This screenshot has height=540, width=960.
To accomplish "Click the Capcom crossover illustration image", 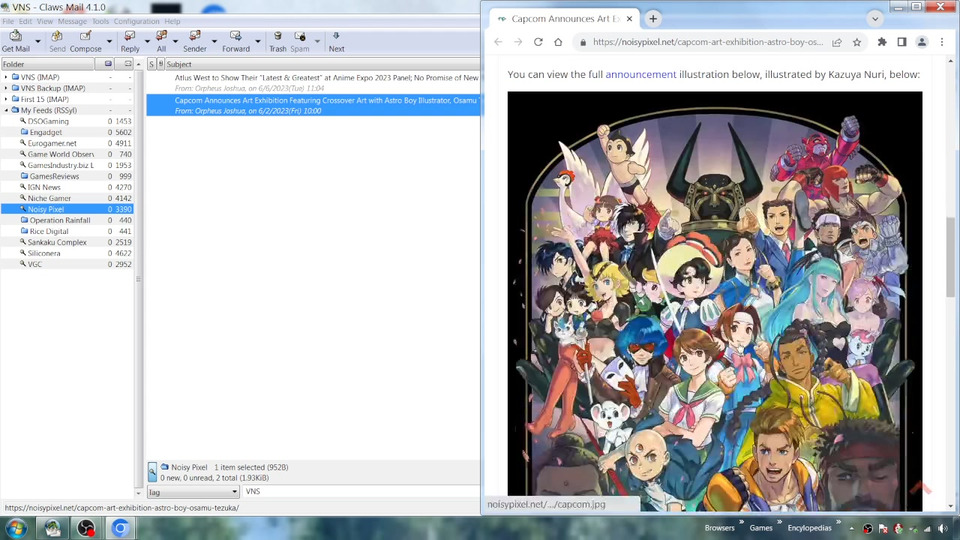I will (x=714, y=301).
